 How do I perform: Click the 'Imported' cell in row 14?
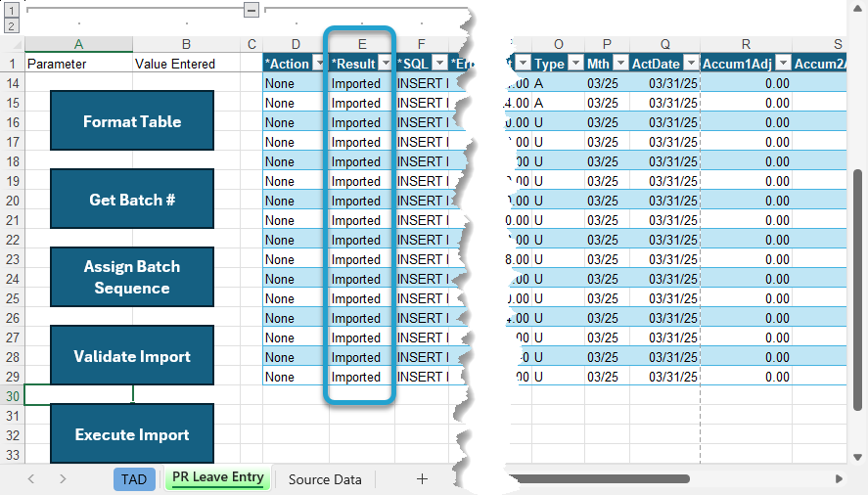coord(362,83)
